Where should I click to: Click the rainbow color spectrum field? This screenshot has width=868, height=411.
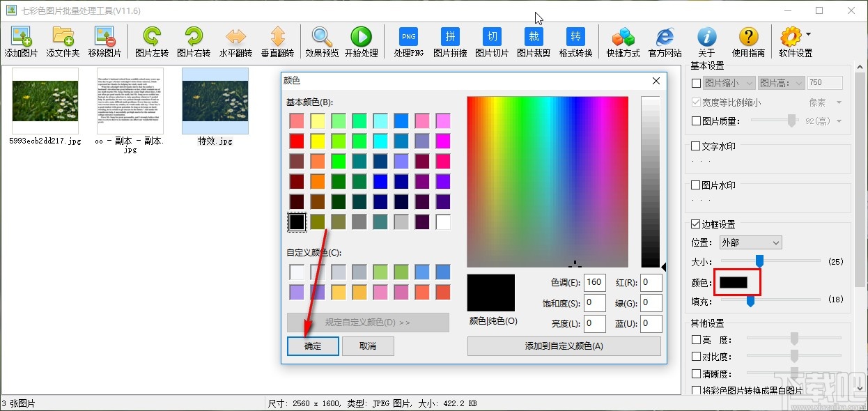pyautogui.click(x=548, y=182)
